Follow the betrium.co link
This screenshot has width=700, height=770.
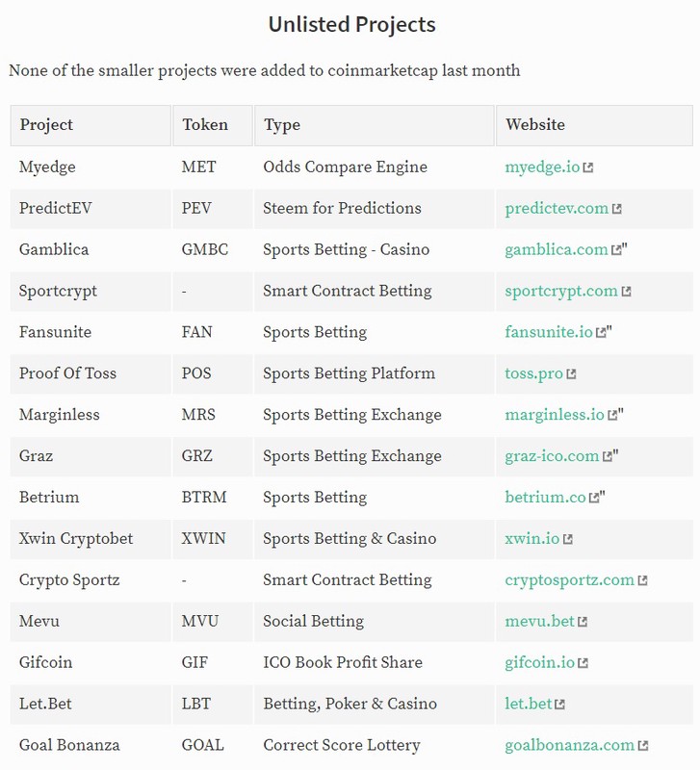(545, 498)
